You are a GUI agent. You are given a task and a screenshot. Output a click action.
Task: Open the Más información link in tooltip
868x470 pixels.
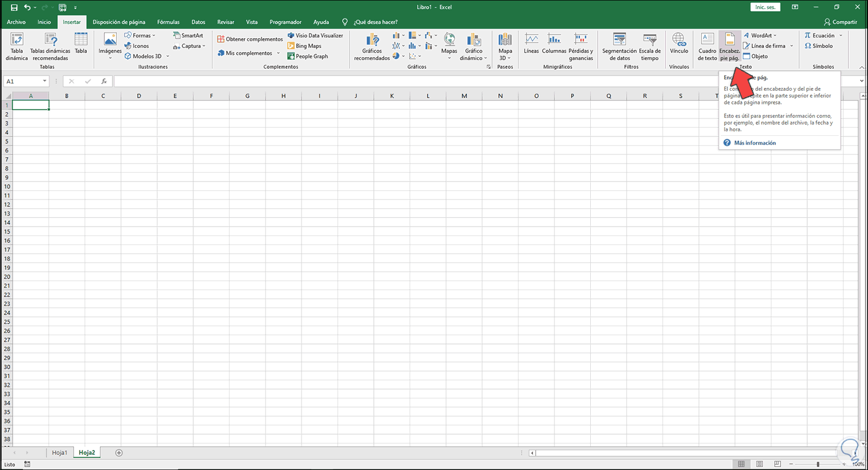755,143
